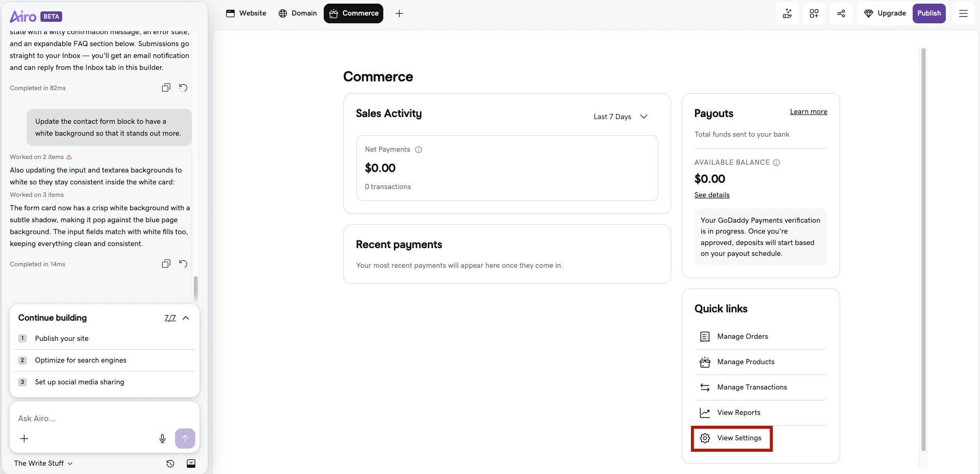980x474 pixels.
Task: Select Set up social media sharing step
Action: (105, 382)
